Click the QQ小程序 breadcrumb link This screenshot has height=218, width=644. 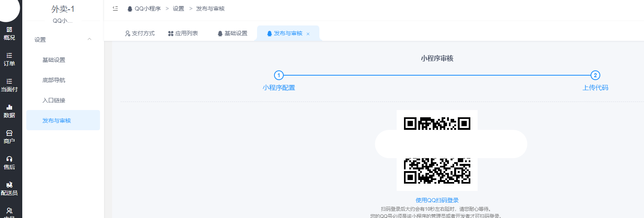(x=148, y=8)
